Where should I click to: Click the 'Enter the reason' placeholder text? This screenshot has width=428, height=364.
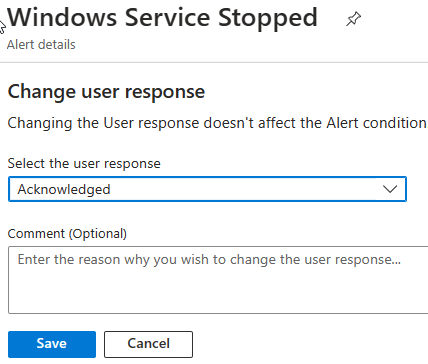point(209,259)
